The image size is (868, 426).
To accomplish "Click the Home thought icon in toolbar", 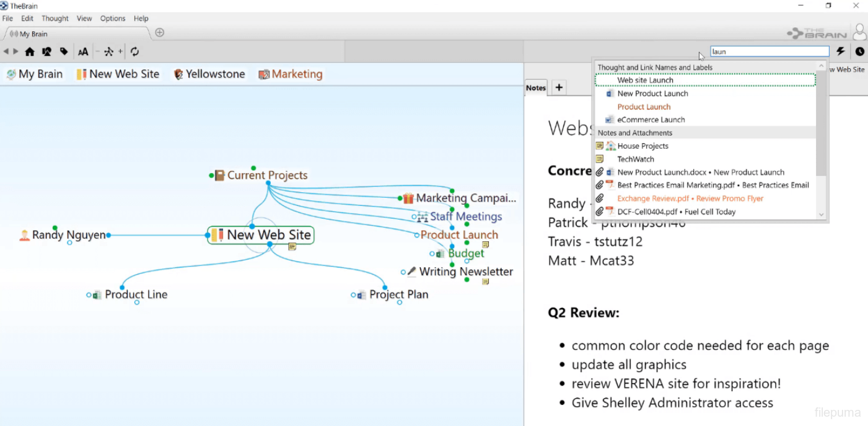I will click(30, 52).
